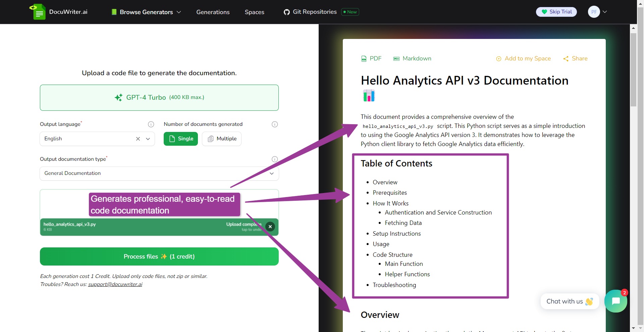Click the GitHub icon in navbar
This screenshot has width=644, height=332.
pos(287,12)
